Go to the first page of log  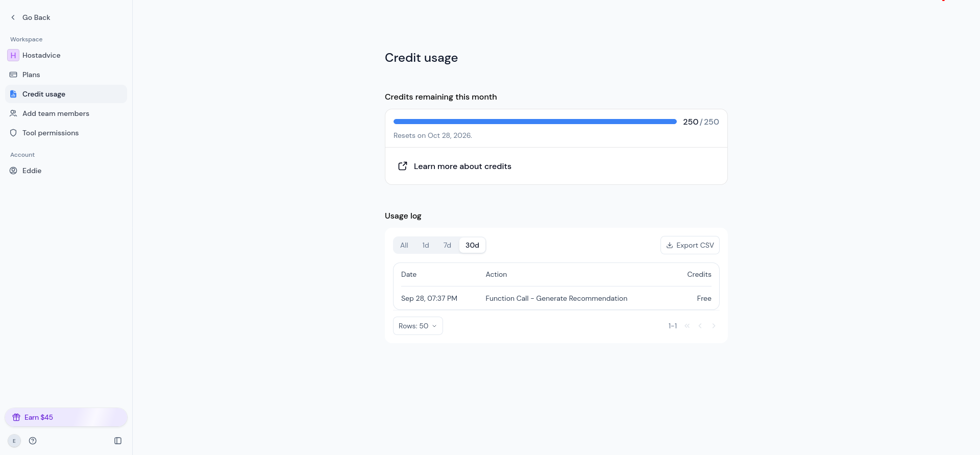687,326
